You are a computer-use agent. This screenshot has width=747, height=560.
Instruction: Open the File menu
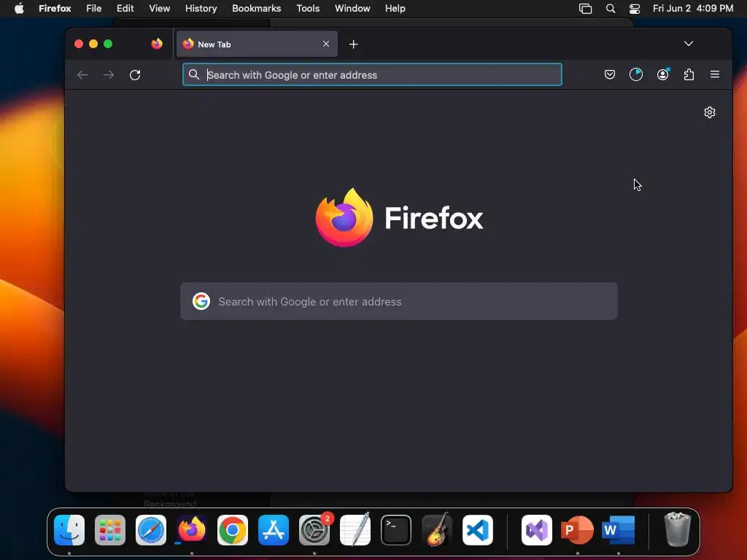(x=94, y=9)
